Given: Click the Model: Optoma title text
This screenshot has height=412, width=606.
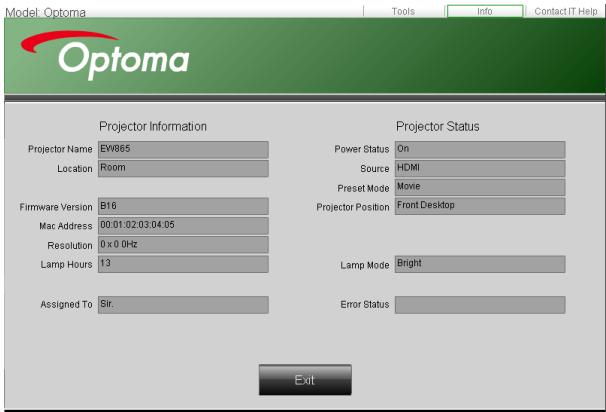Looking at the screenshot, I should click(x=45, y=13).
